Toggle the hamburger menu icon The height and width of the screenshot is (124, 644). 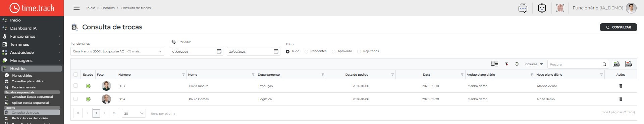76,8
